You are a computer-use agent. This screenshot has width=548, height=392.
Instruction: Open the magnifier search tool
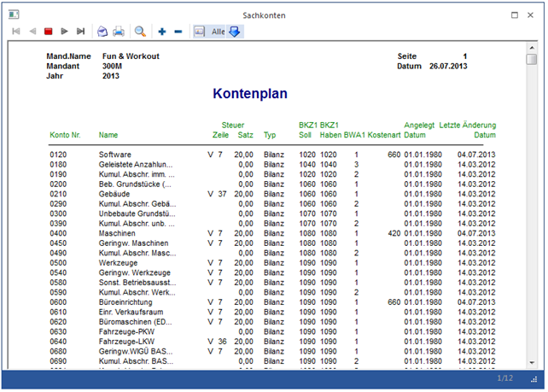click(x=140, y=32)
